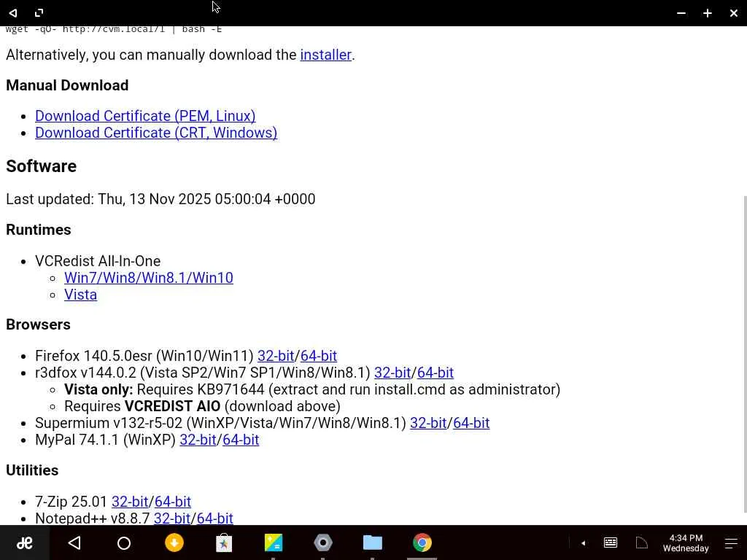Image resolution: width=747 pixels, height=560 pixels.
Task: Open the orange download app in taskbar
Action: [174, 542]
